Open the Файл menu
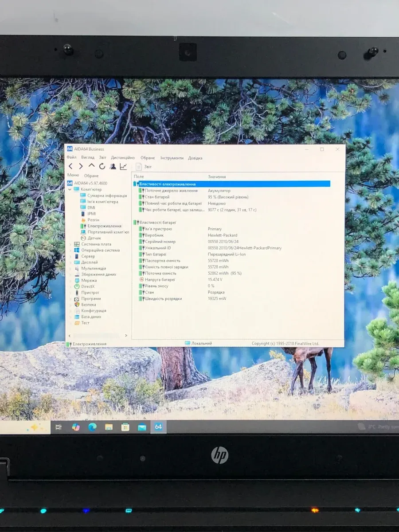This screenshot has height=532, width=399. [x=71, y=158]
